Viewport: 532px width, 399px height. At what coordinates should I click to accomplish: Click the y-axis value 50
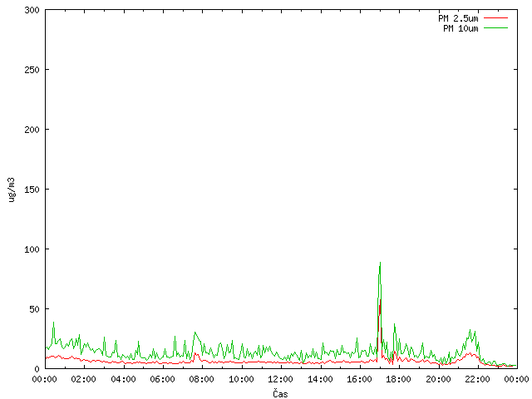point(34,309)
